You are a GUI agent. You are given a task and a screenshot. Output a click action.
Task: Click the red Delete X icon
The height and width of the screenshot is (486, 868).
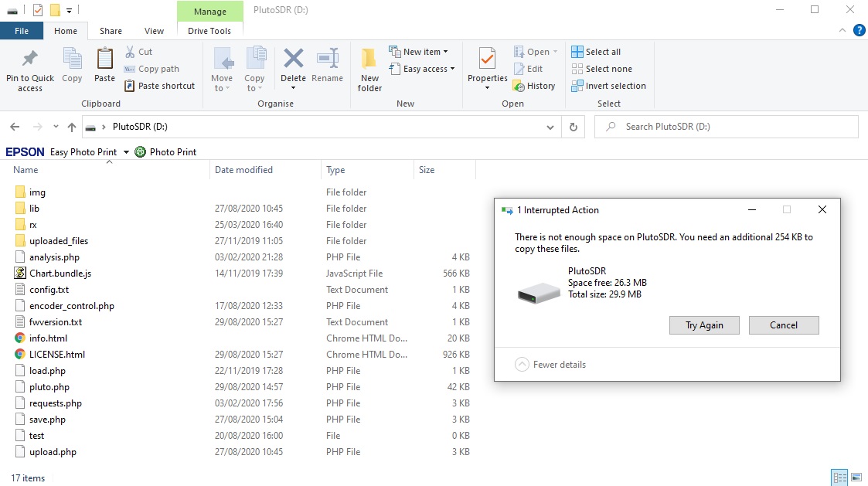coord(294,58)
